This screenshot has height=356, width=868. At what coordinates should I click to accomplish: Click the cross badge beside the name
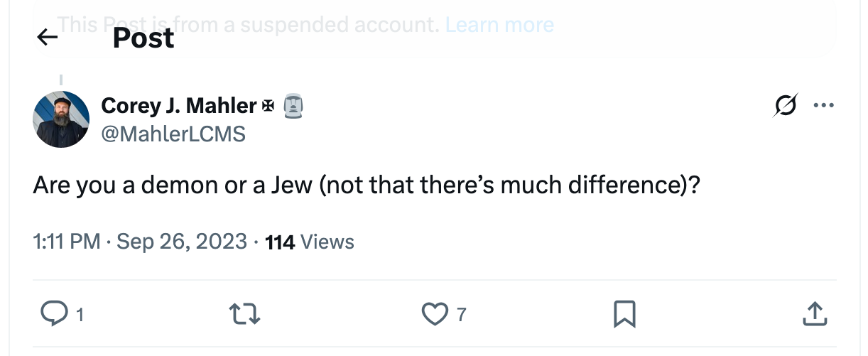[268, 107]
